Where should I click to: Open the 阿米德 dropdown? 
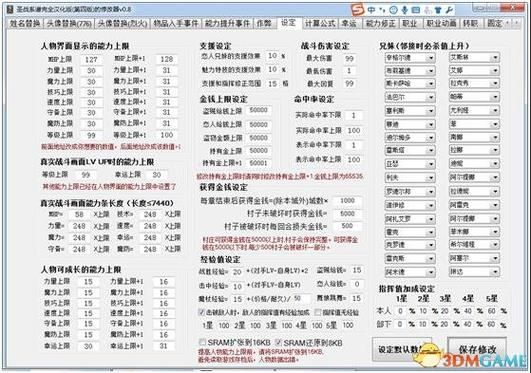[410, 272]
